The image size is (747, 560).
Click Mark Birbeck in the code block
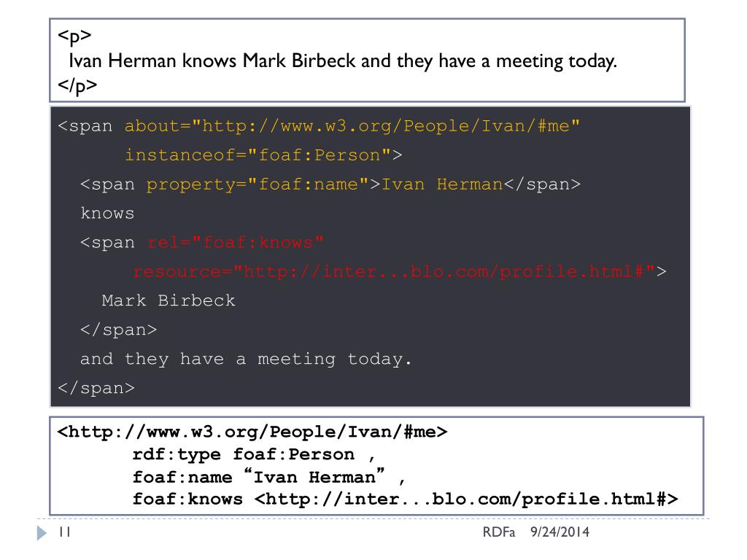click(x=169, y=300)
